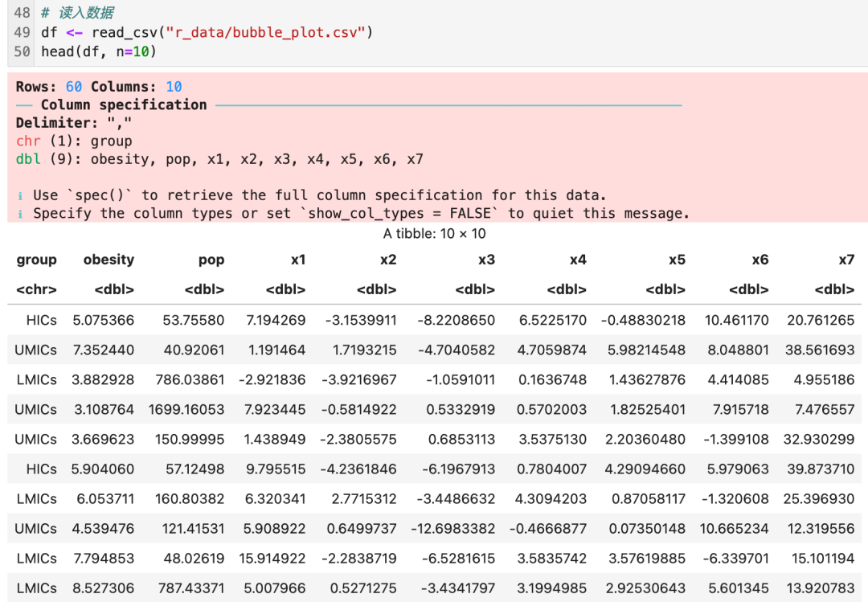Click the comment "# 读入数据" on line 48

tap(77, 13)
